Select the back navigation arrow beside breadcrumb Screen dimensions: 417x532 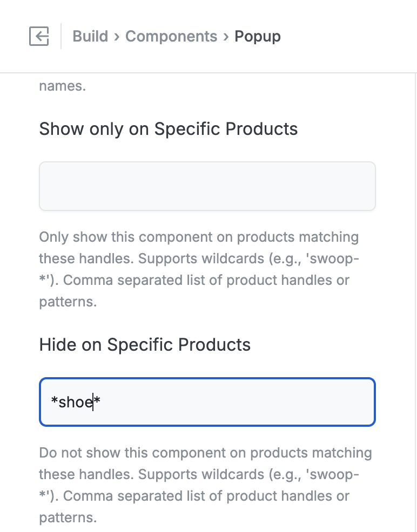coord(39,36)
